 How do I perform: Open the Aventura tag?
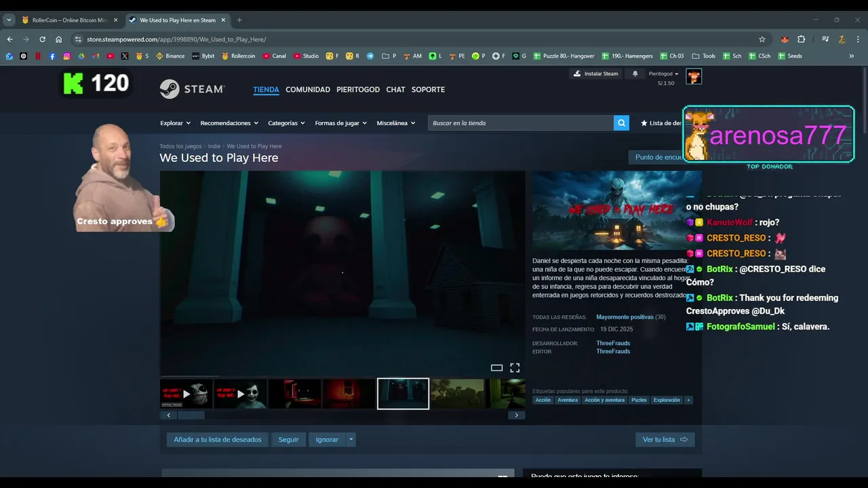(568, 400)
